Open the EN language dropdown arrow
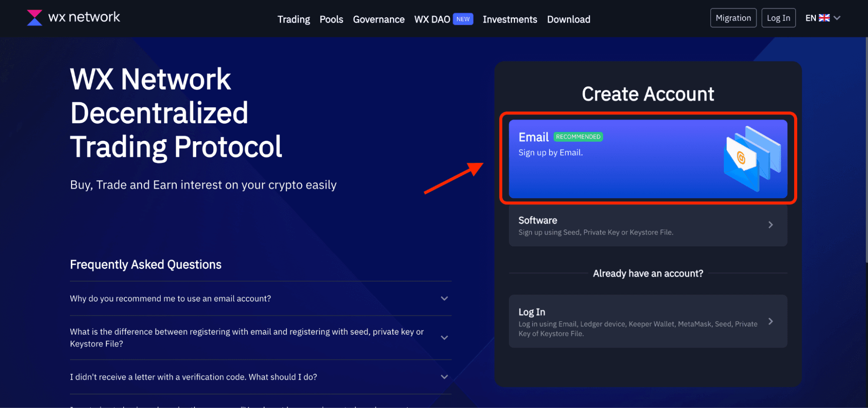 (x=837, y=18)
